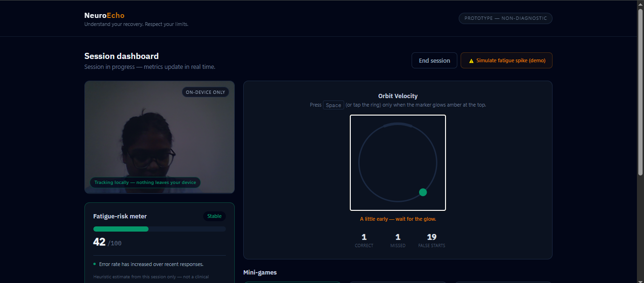Click the Space key hint

pos(333,105)
